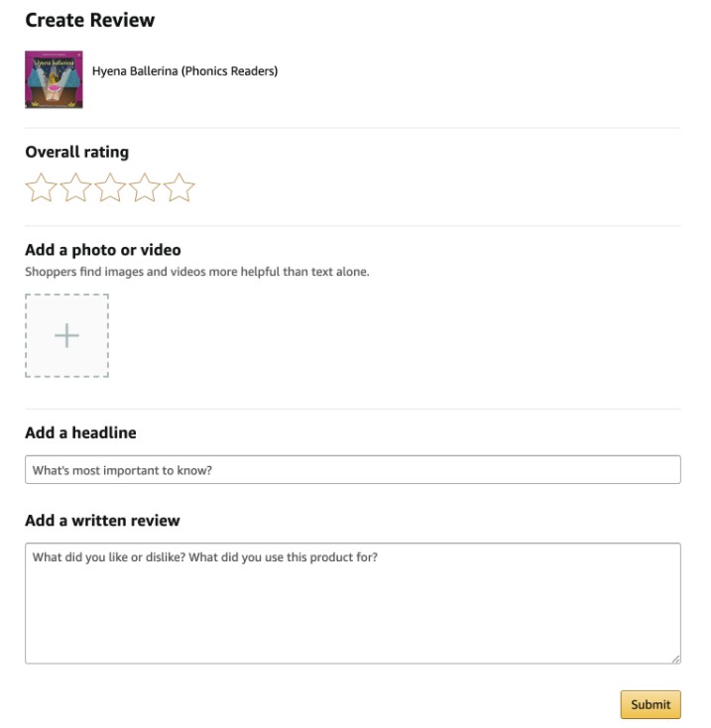Select the second rating star
Image resolution: width=711 pixels, height=728 pixels.
pos(75,188)
